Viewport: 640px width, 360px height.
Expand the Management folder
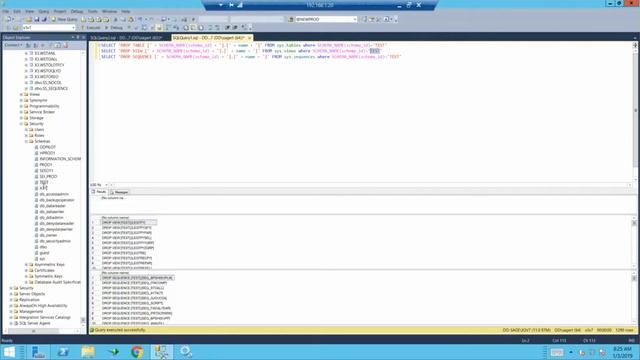tap(11, 311)
